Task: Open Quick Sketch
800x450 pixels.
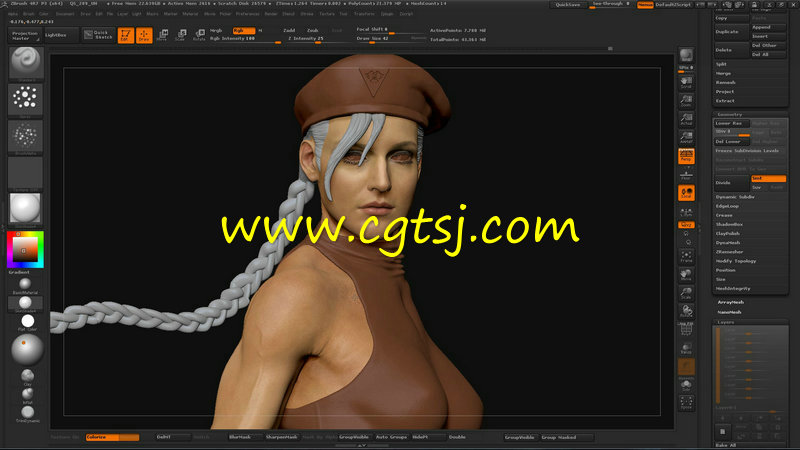Action: pyautogui.click(x=98, y=35)
